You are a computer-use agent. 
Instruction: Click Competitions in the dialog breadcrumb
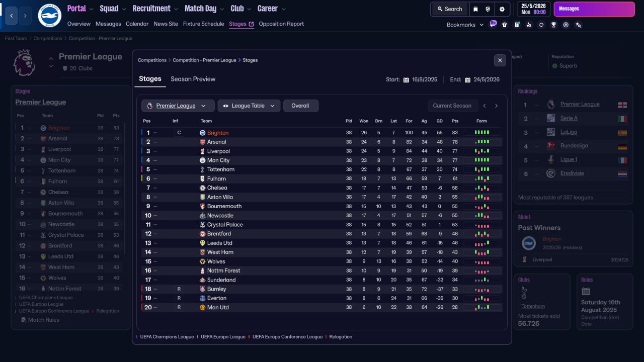click(152, 60)
